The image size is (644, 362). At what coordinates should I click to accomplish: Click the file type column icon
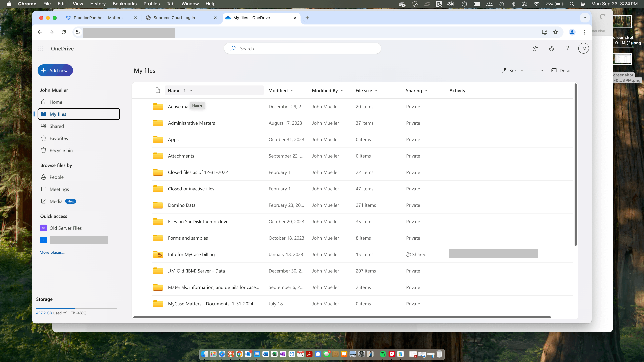point(158,90)
